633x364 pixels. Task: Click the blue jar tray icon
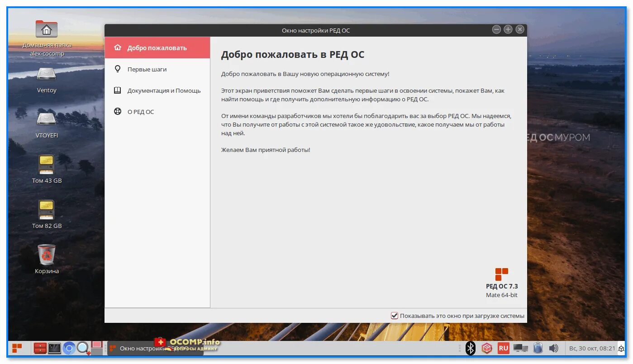[538, 348]
